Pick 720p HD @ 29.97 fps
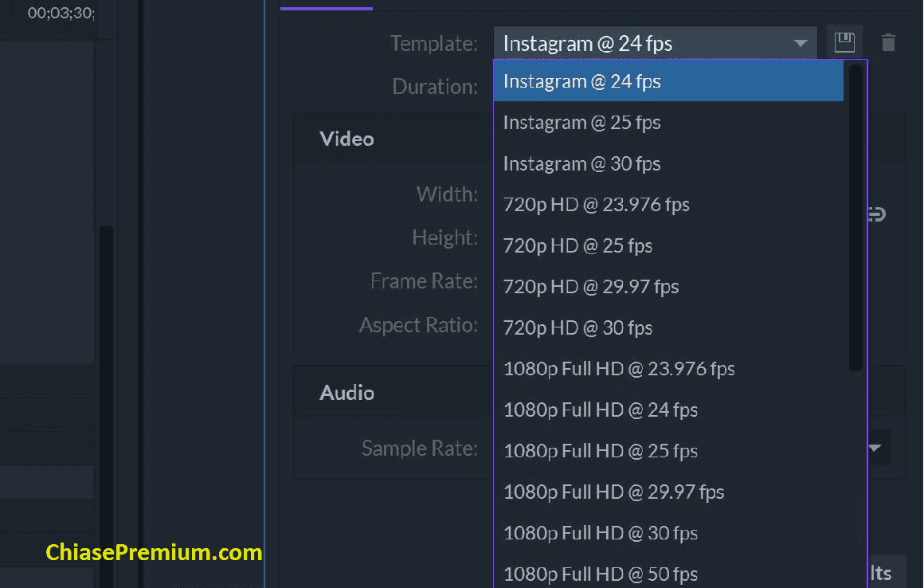The image size is (924, 588). 668,287
